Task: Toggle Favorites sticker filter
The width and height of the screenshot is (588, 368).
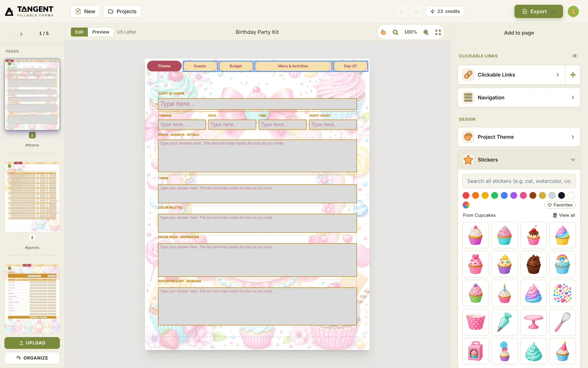Action: tap(560, 205)
